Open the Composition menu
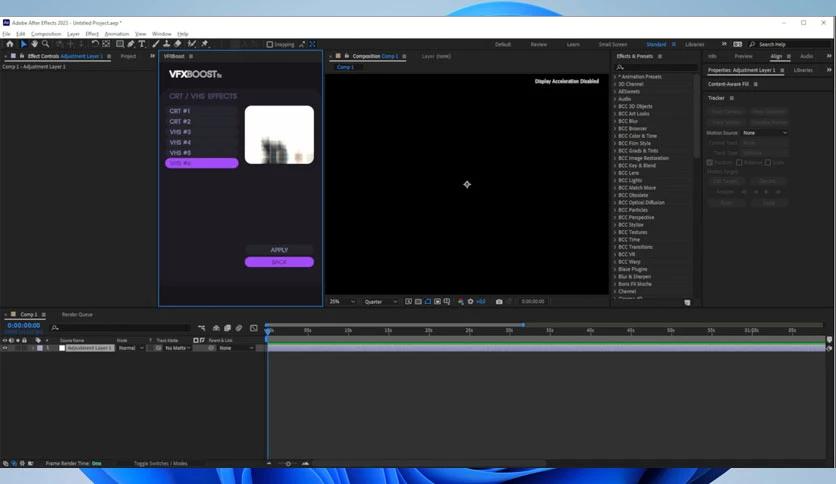Image resolution: width=836 pixels, height=484 pixels. coord(46,34)
